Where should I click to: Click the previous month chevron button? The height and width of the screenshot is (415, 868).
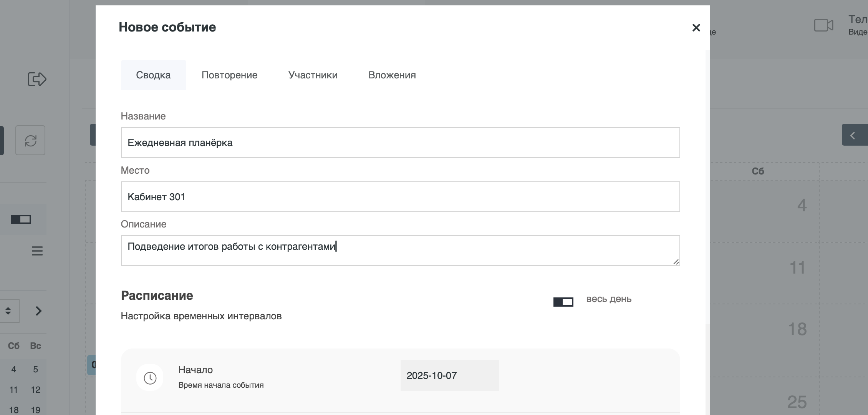point(853,135)
